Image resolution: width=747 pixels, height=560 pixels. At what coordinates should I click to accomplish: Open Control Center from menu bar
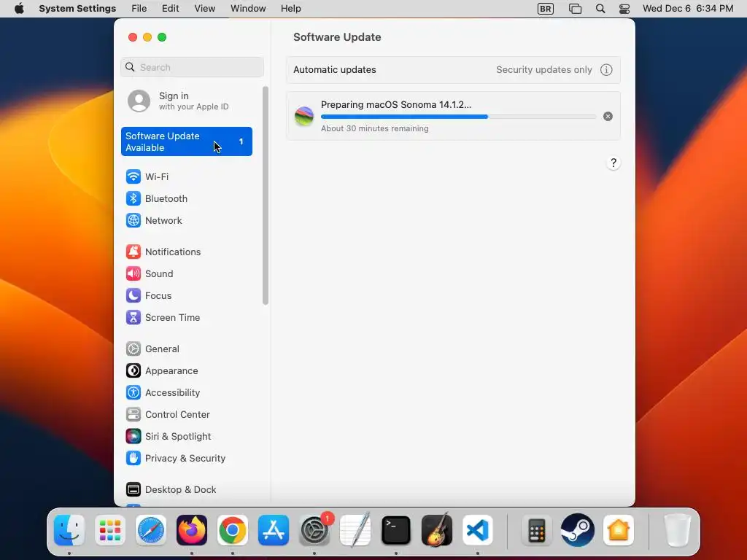click(624, 9)
